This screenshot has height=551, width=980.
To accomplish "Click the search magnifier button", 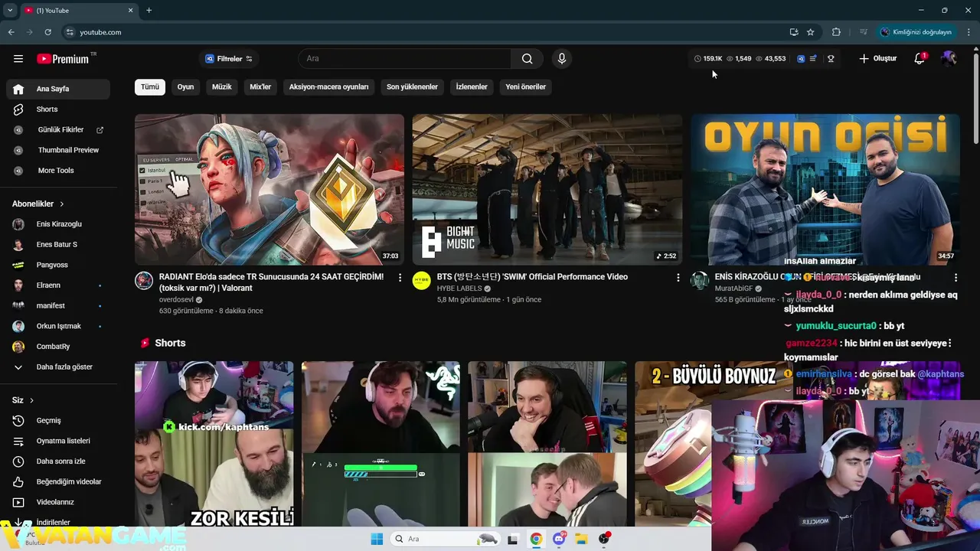I will coord(527,59).
